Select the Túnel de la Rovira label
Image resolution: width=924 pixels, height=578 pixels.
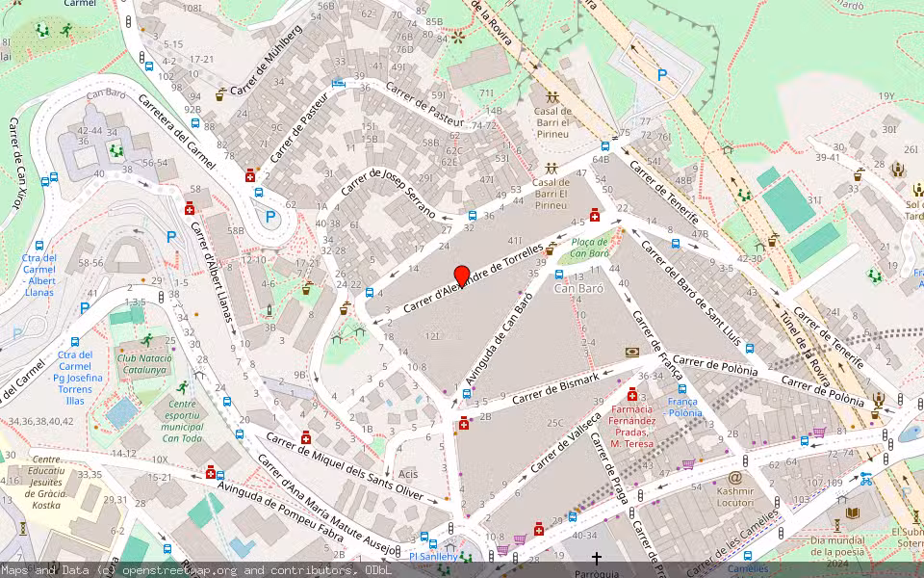point(805,349)
